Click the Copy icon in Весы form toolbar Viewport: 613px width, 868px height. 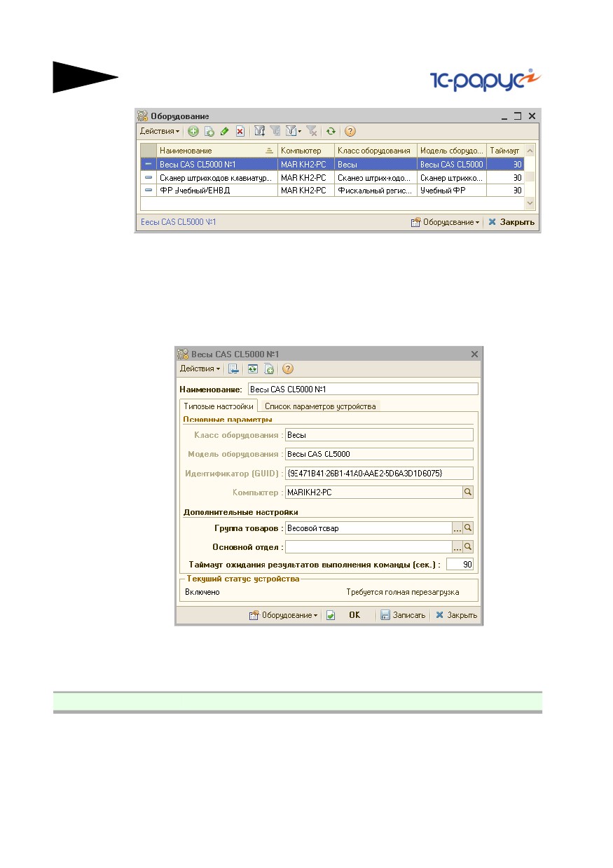[x=268, y=368]
